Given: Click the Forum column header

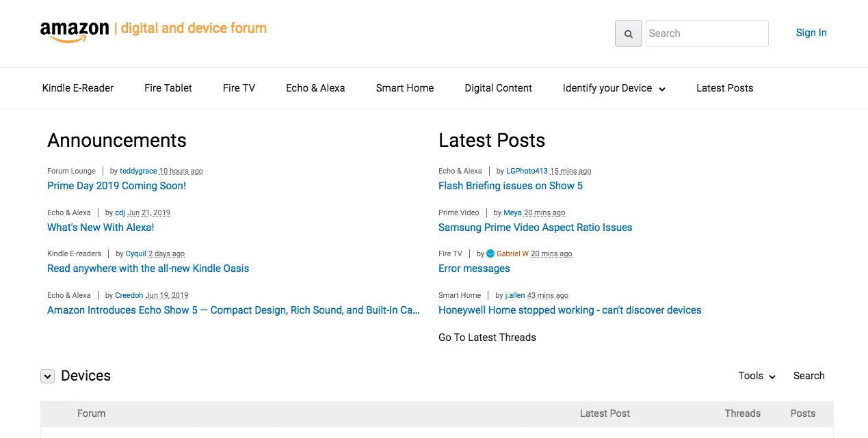Looking at the screenshot, I should (x=91, y=413).
